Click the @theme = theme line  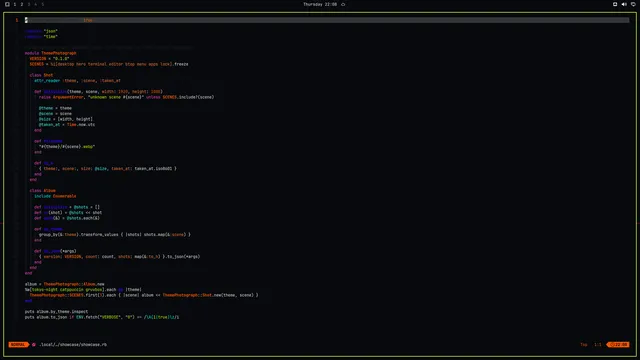(55, 108)
